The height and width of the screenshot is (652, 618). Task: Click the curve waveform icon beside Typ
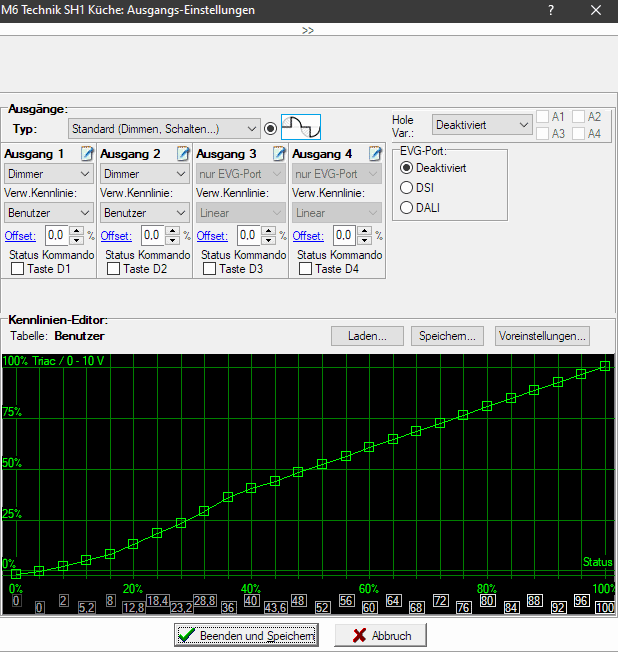click(300, 129)
